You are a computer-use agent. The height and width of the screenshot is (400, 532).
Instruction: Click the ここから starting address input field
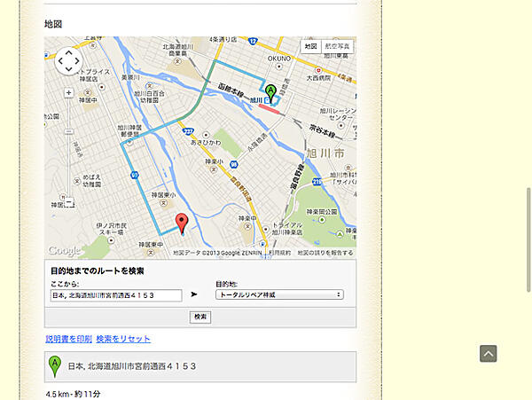click(116, 295)
